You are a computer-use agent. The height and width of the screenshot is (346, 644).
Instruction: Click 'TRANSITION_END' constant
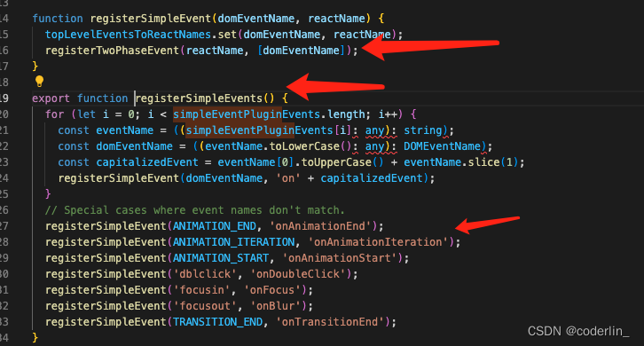217,322
